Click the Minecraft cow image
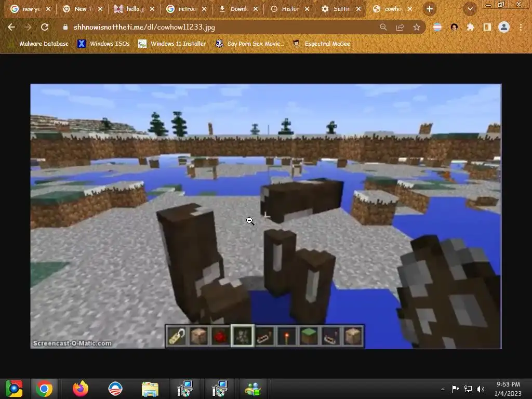 (265, 216)
